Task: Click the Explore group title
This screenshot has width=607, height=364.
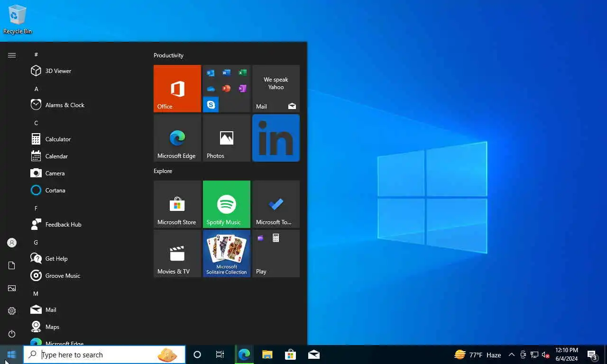Action: 163,171
